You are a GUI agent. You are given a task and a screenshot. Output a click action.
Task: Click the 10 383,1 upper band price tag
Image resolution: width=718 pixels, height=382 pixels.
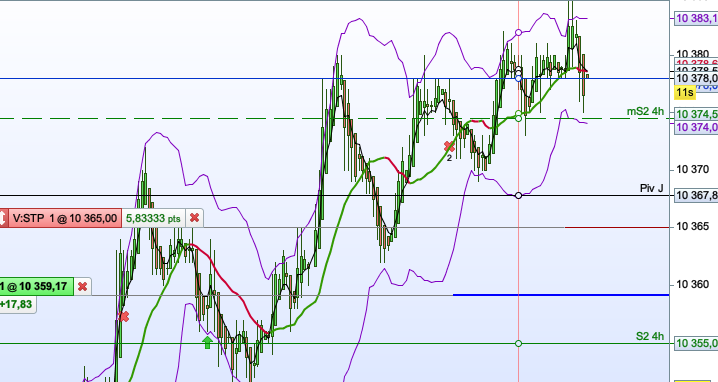point(696,18)
